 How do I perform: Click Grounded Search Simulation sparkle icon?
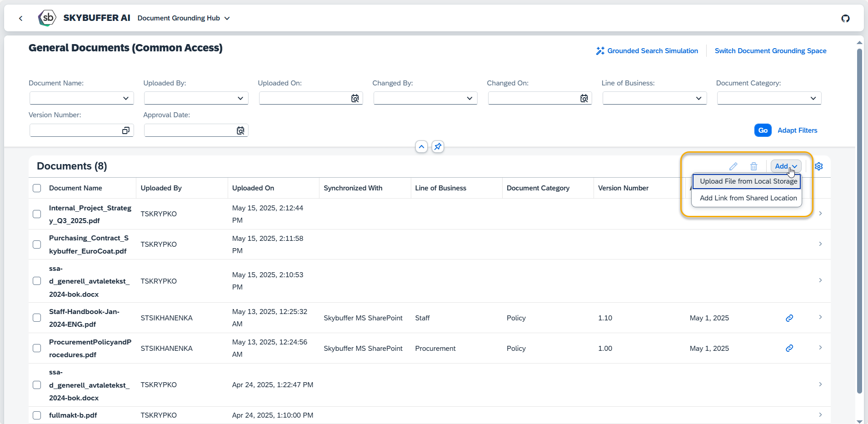point(600,51)
